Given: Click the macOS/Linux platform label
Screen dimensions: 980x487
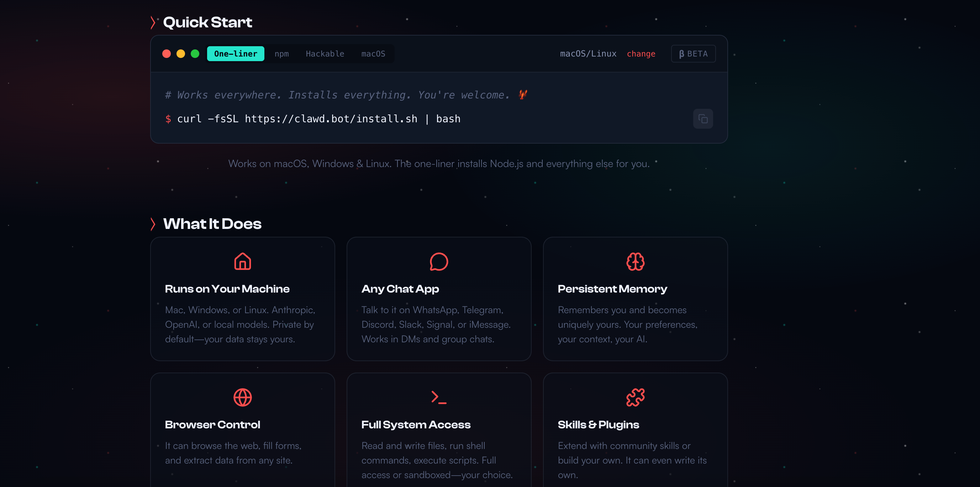Looking at the screenshot, I should [x=588, y=54].
